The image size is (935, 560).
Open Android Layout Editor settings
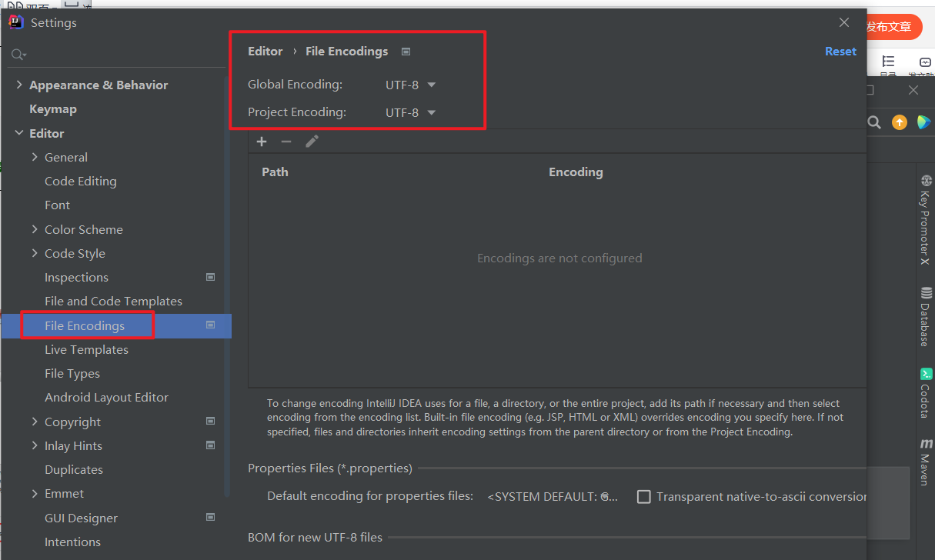[x=106, y=398]
